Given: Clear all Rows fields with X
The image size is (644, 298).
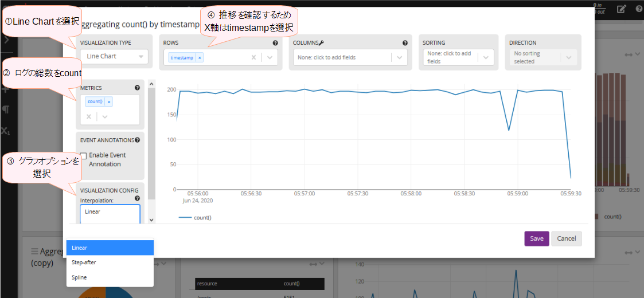Looking at the screenshot, I should [253, 57].
